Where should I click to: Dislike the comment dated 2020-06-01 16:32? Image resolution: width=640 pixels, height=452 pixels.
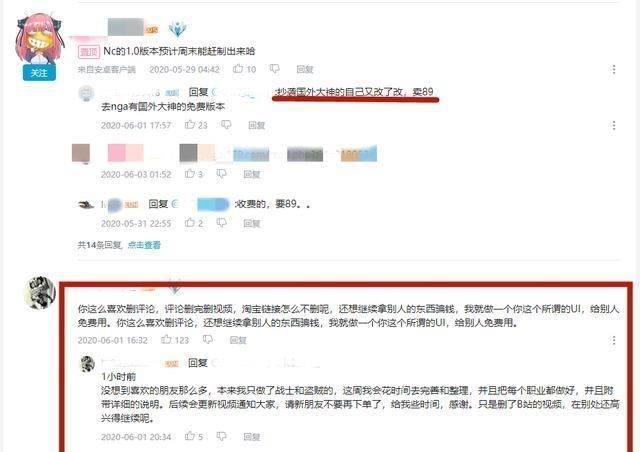point(208,339)
